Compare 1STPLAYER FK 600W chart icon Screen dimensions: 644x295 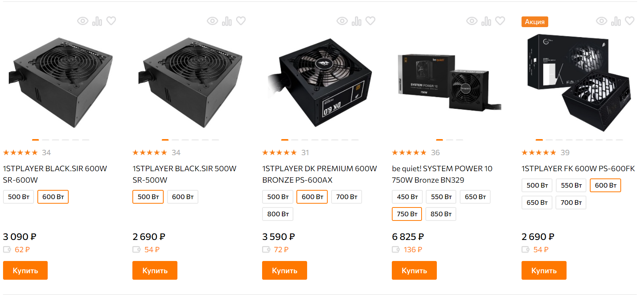(616, 21)
